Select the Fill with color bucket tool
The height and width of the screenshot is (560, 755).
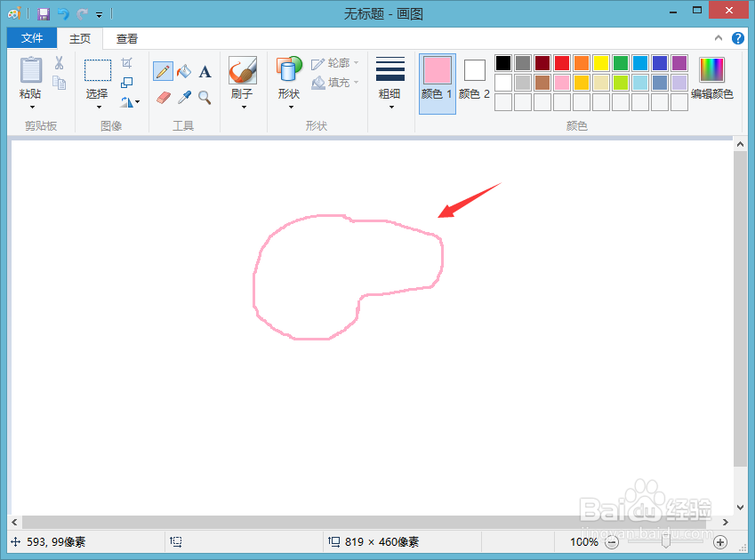coord(183,70)
